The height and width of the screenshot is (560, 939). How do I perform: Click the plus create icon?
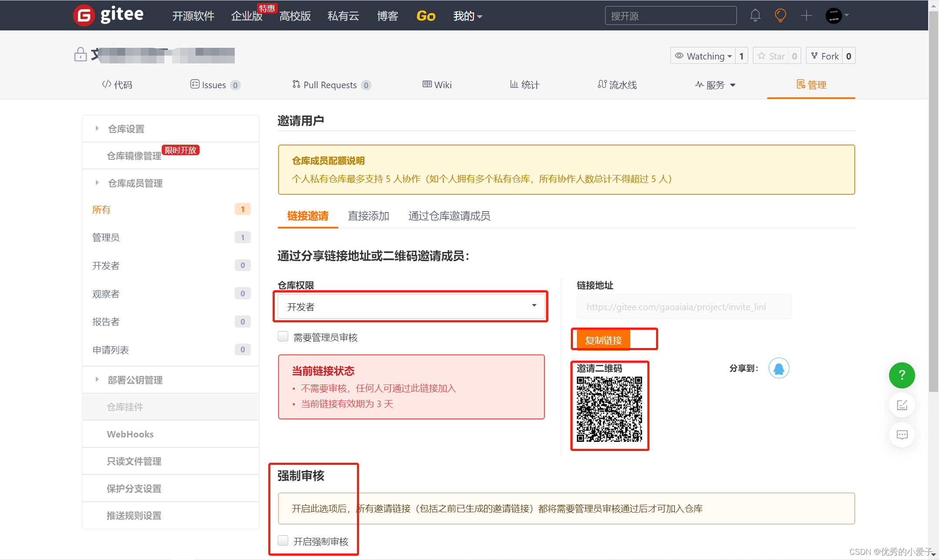[806, 16]
